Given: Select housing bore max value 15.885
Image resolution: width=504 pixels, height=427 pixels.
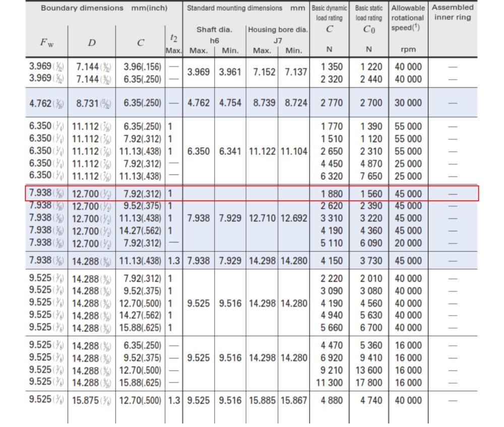Looking at the screenshot, I should click(x=262, y=401).
